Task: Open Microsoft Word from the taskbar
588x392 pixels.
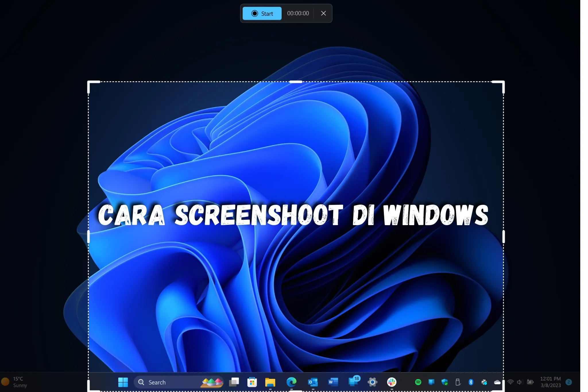Action: point(333,382)
